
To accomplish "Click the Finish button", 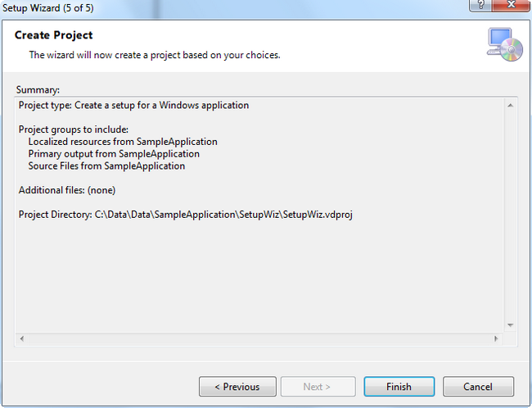I will 399,386.
